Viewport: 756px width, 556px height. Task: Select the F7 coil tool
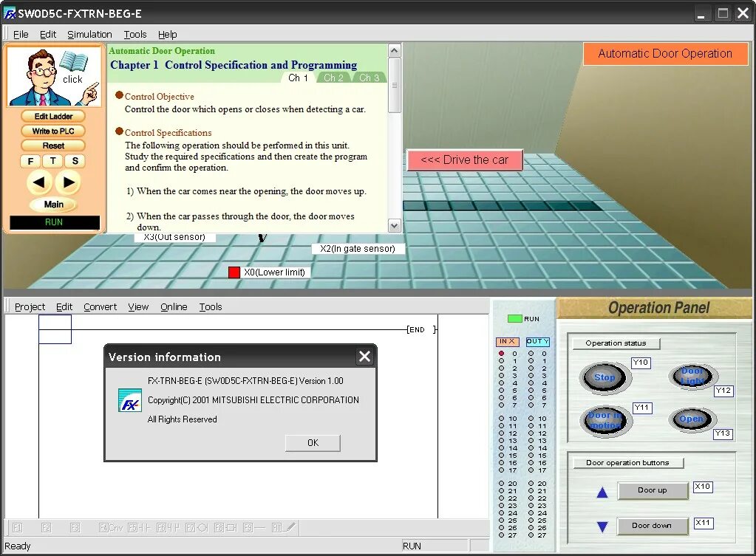click(197, 528)
